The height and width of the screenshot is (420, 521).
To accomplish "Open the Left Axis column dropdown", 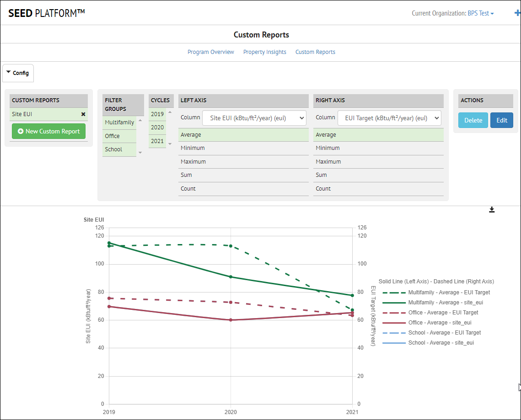I will coord(254,117).
